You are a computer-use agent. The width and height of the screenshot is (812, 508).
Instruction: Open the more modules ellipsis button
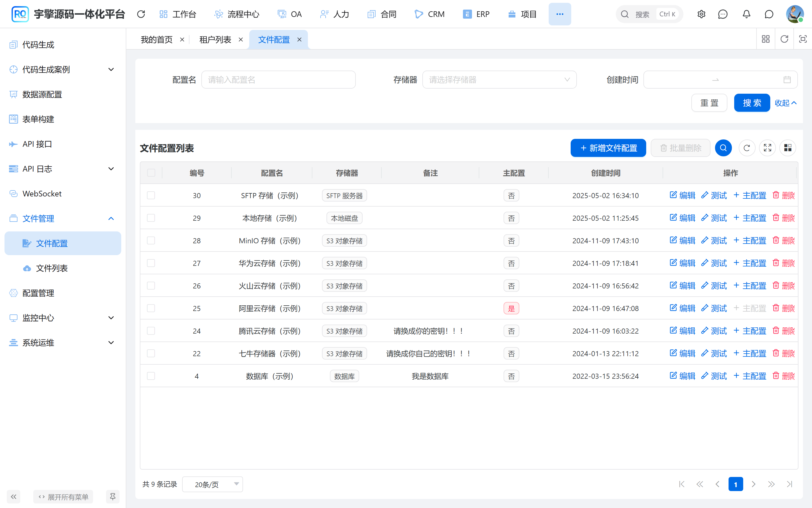click(560, 14)
